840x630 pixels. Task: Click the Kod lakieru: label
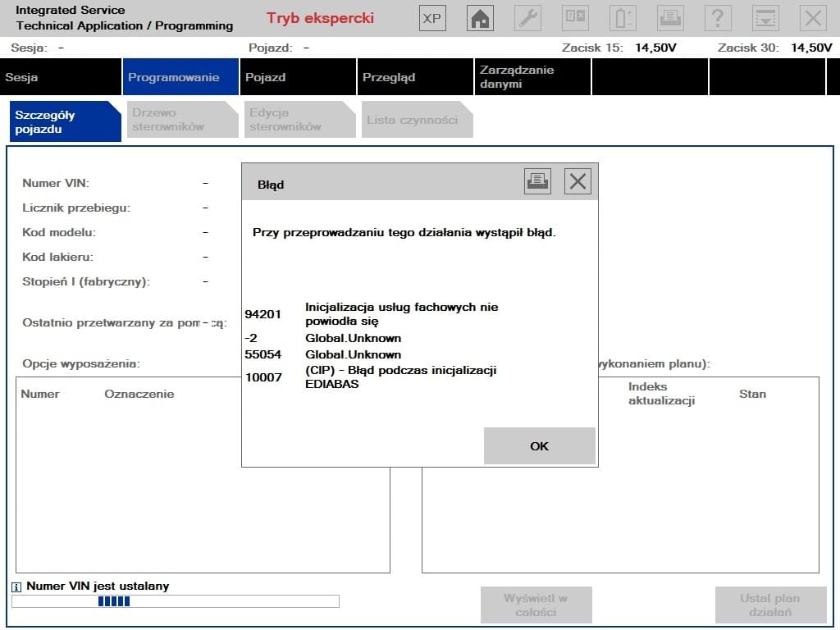(58, 257)
